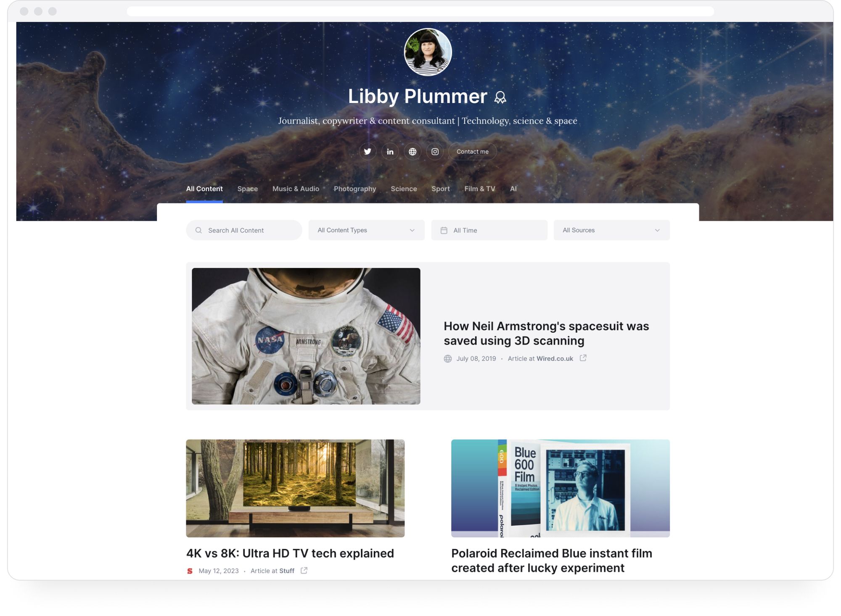Screen dimensions: 841x616
Task: Click the calendar icon in All Time filter
Action: point(444,230)
